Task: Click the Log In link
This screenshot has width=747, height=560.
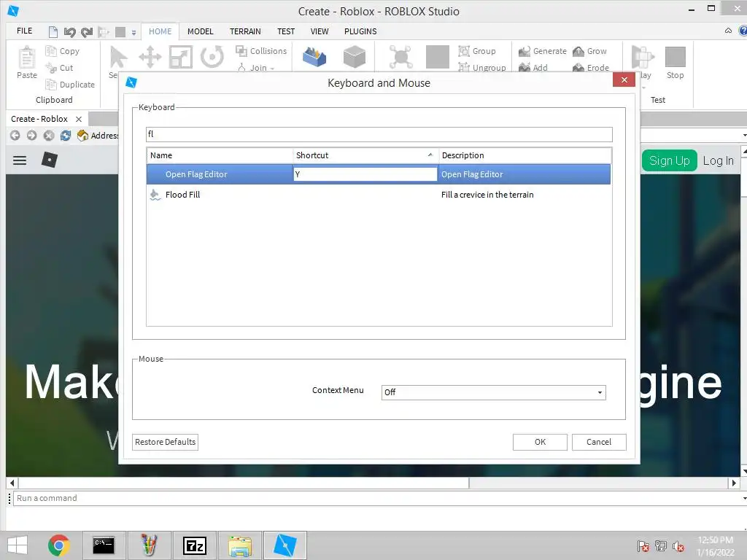Action: 718,161
